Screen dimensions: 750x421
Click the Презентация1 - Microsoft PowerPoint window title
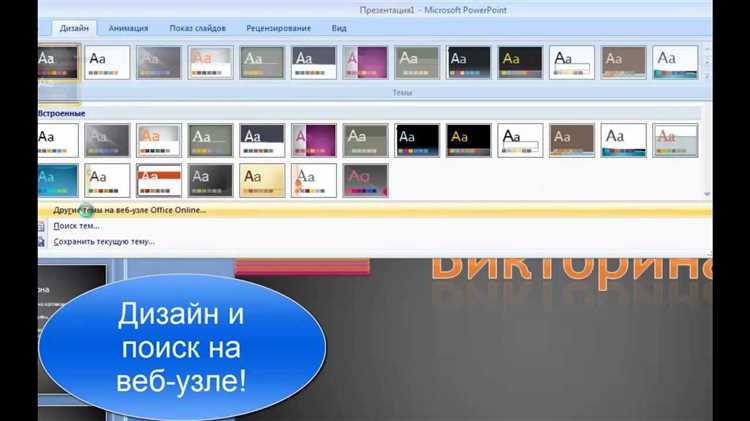click(x=433, y=10)
